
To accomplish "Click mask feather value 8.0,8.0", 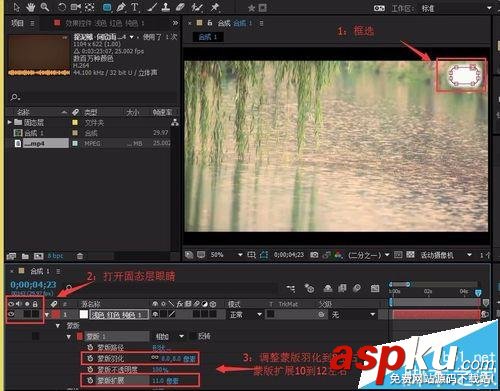I will pos(171,358).
